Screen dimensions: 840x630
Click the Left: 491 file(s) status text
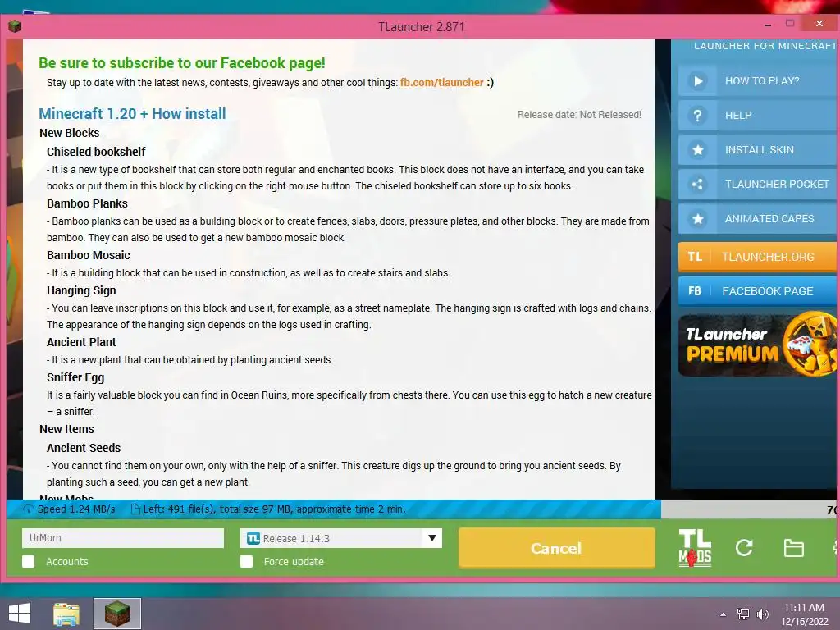pos(274,509)
